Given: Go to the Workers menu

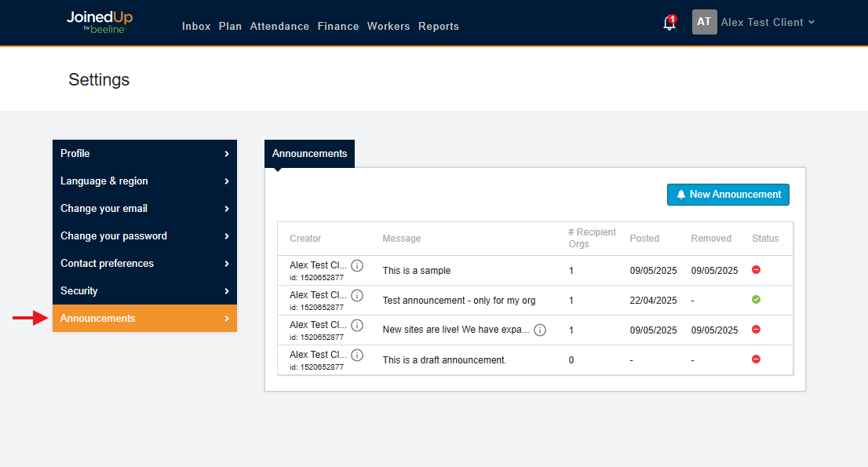Looking at the screenshot, I should 388,26.
